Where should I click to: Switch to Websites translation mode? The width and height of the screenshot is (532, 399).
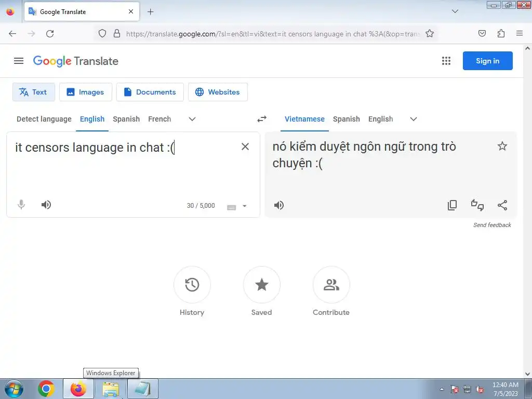click(218, 92)
